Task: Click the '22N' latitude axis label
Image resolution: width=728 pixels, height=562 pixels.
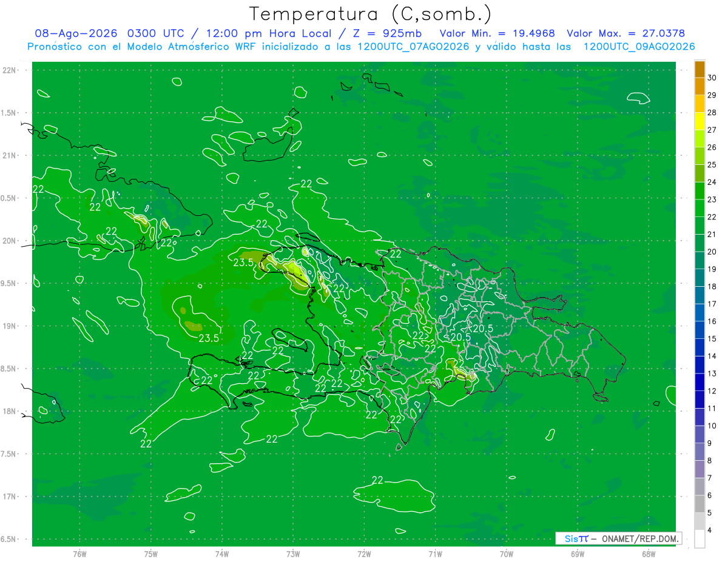Action: click(9, 70)
